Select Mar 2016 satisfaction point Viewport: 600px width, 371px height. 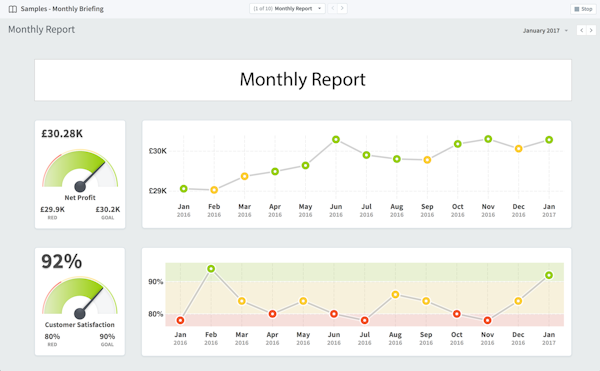tap(241, 301)
